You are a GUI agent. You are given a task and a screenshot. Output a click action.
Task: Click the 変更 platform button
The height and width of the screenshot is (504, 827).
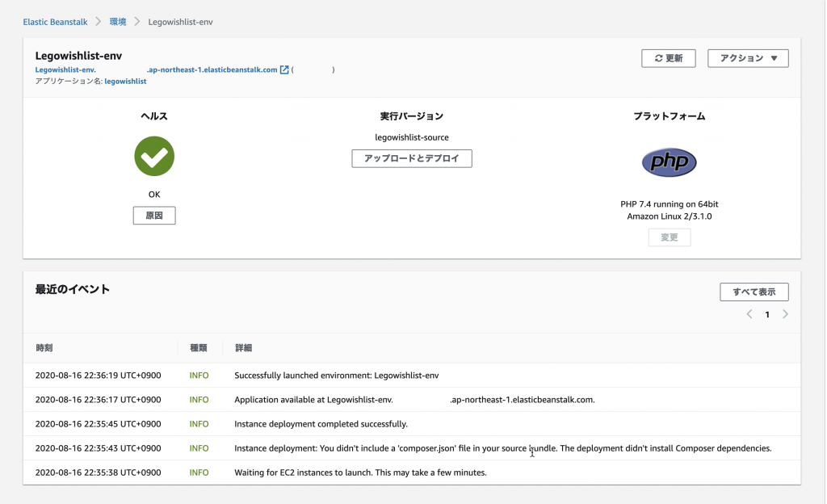(670, 237)
